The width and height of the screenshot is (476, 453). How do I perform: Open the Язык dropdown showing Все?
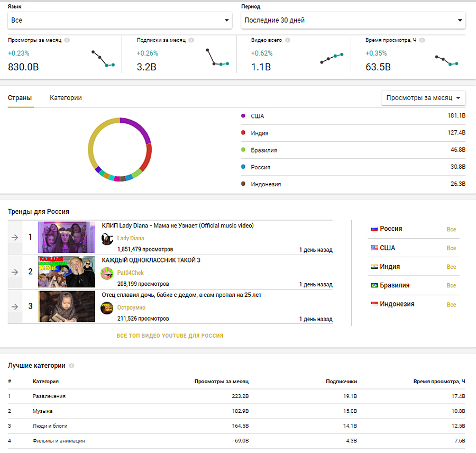tap(120, 20)
